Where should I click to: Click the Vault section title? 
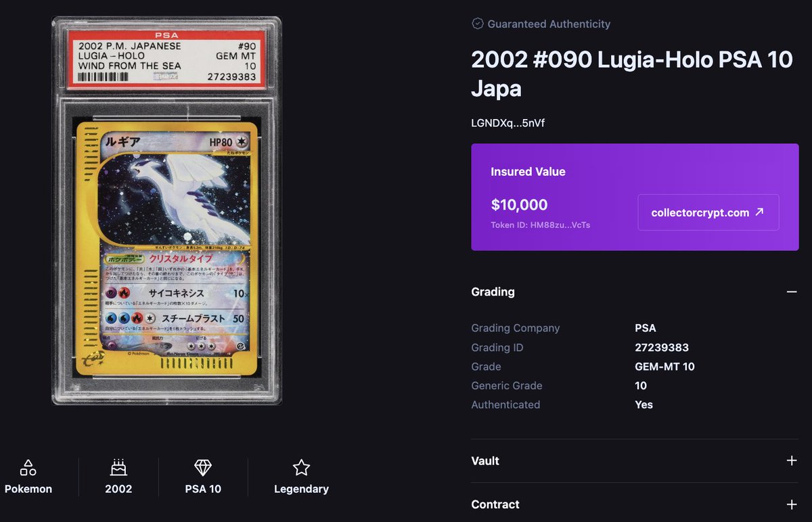[485, 460]
